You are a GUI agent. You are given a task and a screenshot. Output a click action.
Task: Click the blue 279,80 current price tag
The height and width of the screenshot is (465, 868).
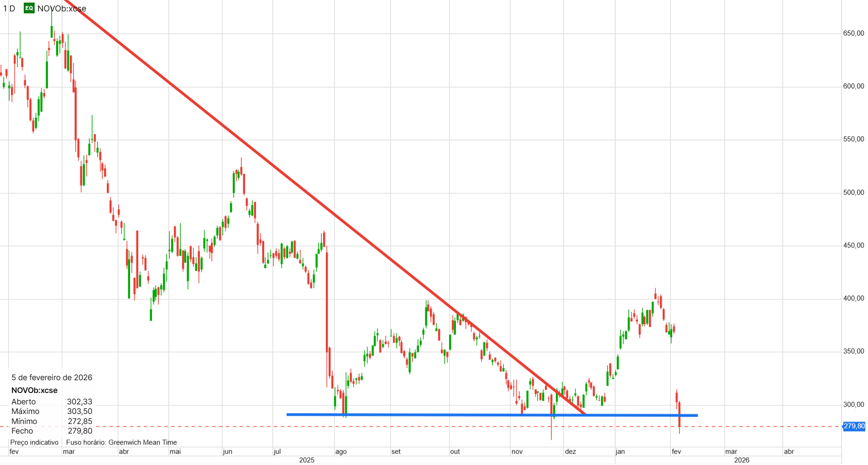click(x=853, y=426)
